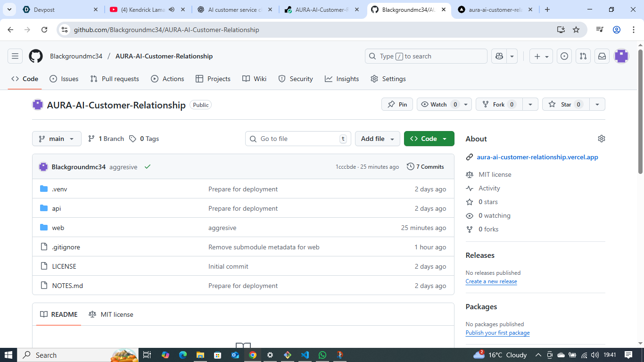The height and width of the screenshot is (362, 644).
Task: Open Task View on the taskbar
Action: (x=147, y=355)
